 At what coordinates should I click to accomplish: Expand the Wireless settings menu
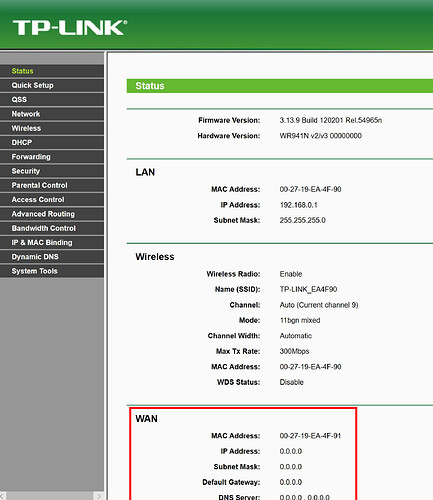click(x=52, y=128)
